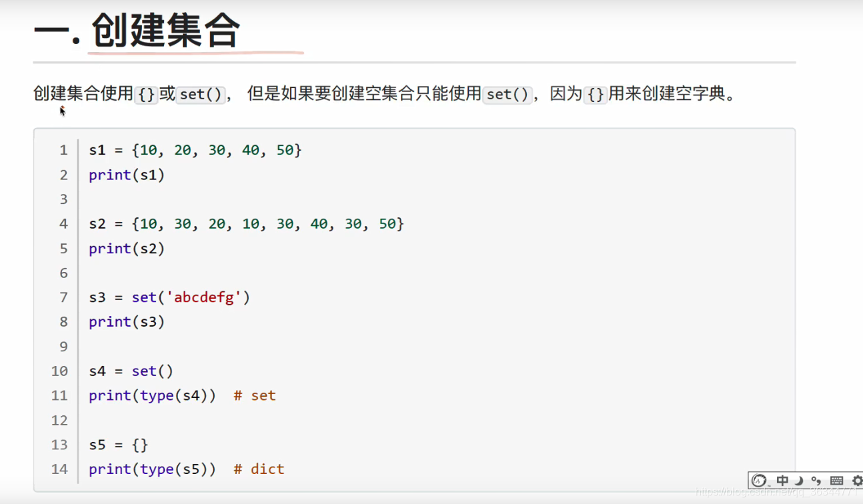Click the heading 创建集合

165,31
